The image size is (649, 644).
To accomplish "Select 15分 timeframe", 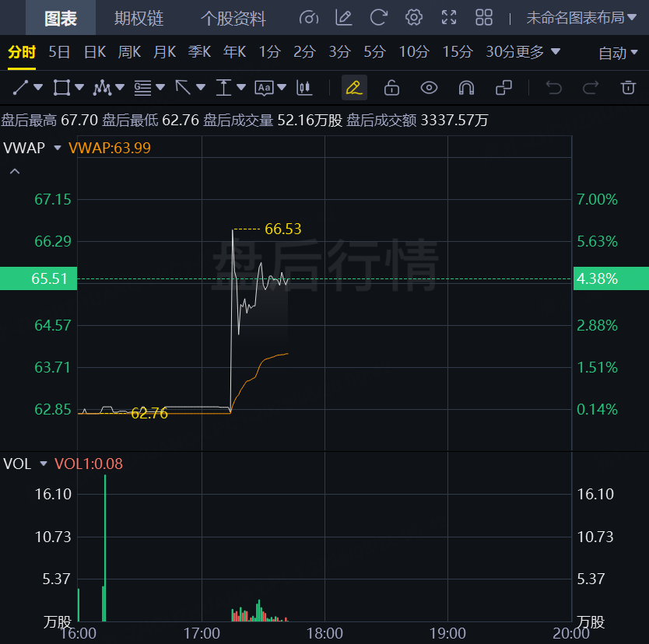I will 458,52.
